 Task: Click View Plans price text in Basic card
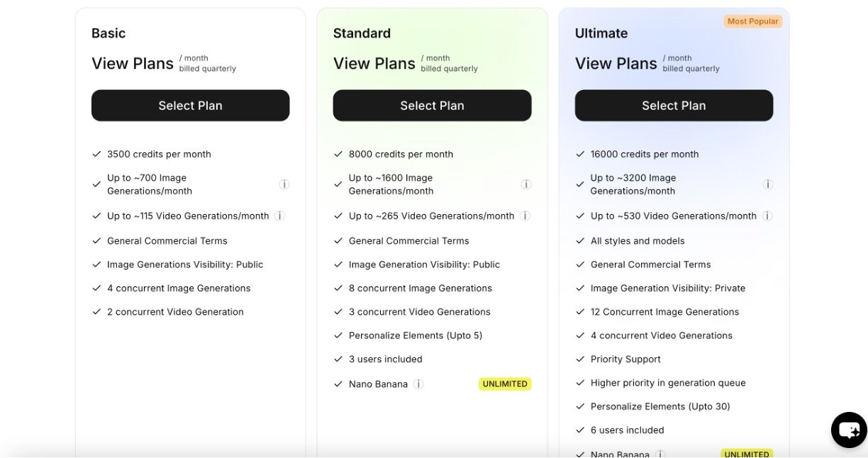tap(133, 64)
